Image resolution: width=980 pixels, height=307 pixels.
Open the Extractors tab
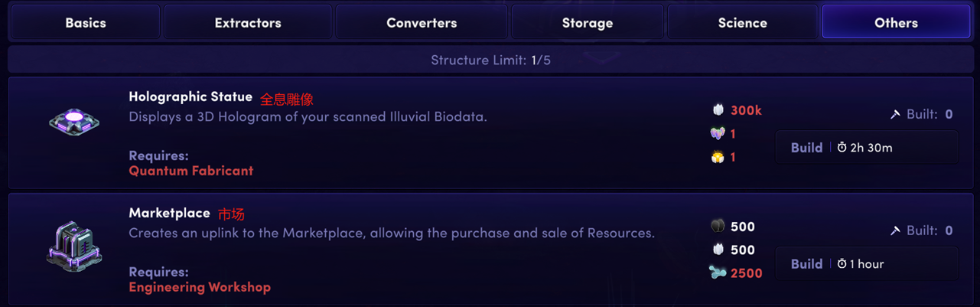click(248, 23)
